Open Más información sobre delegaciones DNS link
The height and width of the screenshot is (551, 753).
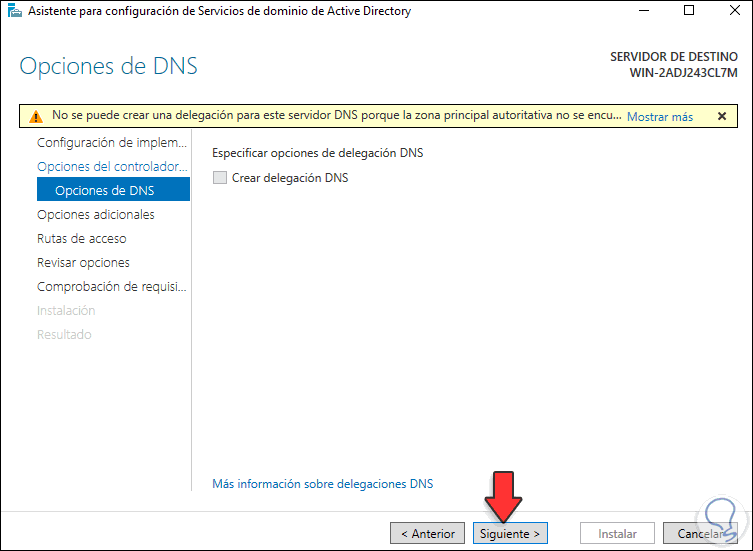pyautogui.click(x=323, y=484)
